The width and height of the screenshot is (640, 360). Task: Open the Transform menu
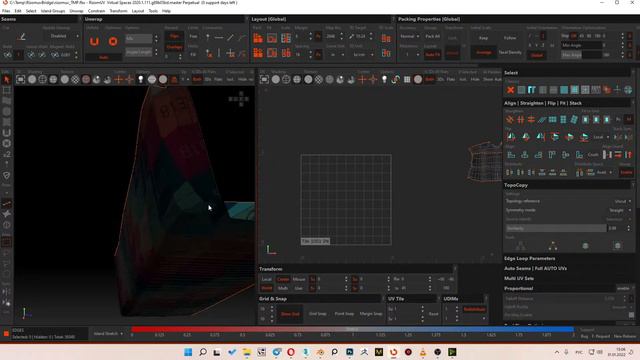click(118, 11)
